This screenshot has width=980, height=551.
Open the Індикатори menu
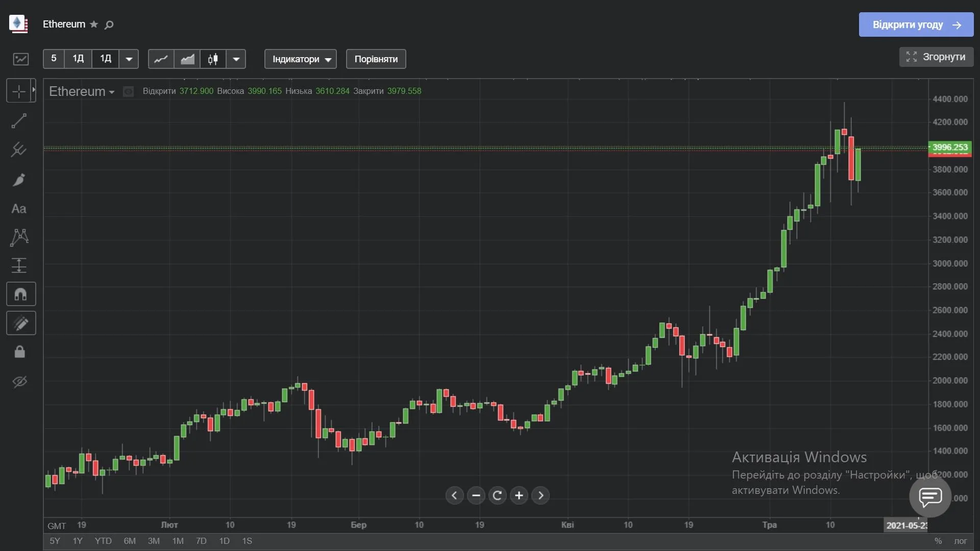click(x=300, y=59)
